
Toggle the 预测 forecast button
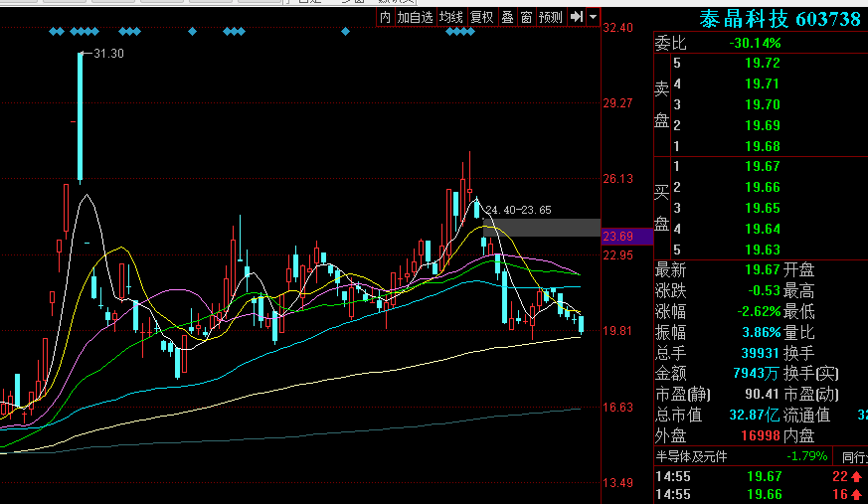(x=551, y=17)
